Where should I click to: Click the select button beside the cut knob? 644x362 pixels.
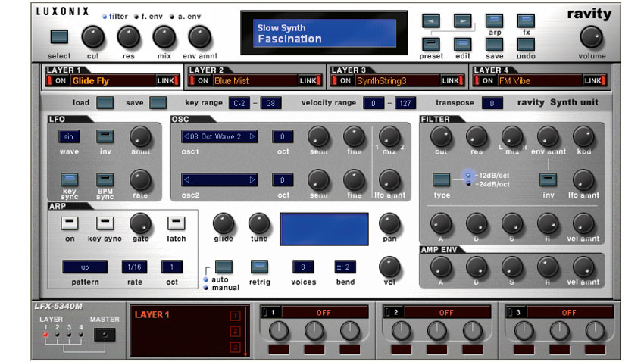coord(59,37)
